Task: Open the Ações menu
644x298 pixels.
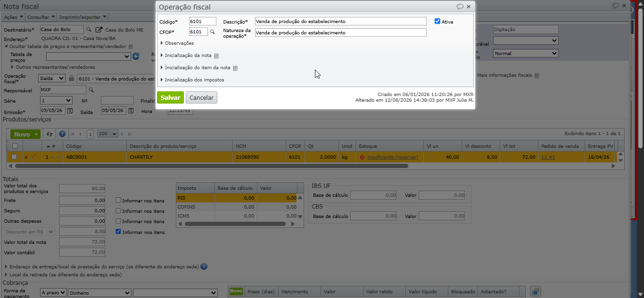Action: pos(13,17)
